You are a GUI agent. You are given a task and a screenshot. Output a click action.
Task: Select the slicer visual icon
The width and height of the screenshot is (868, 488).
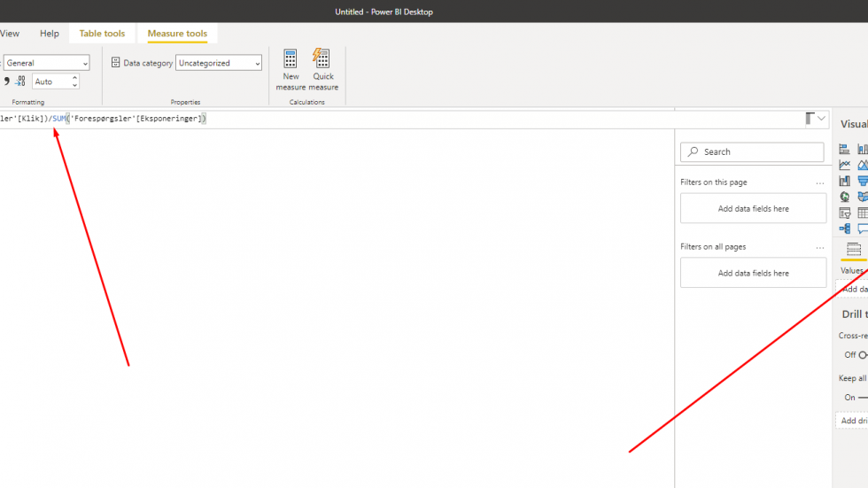[844, 213]
